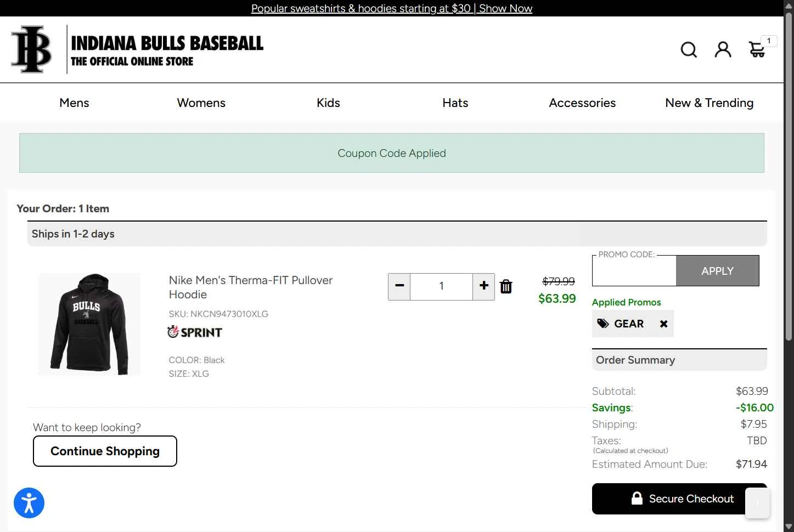Delete hoodie using the trash icon
Viewport: 794px width, 532px height.
pyautogui.click(x=506, y=286)
